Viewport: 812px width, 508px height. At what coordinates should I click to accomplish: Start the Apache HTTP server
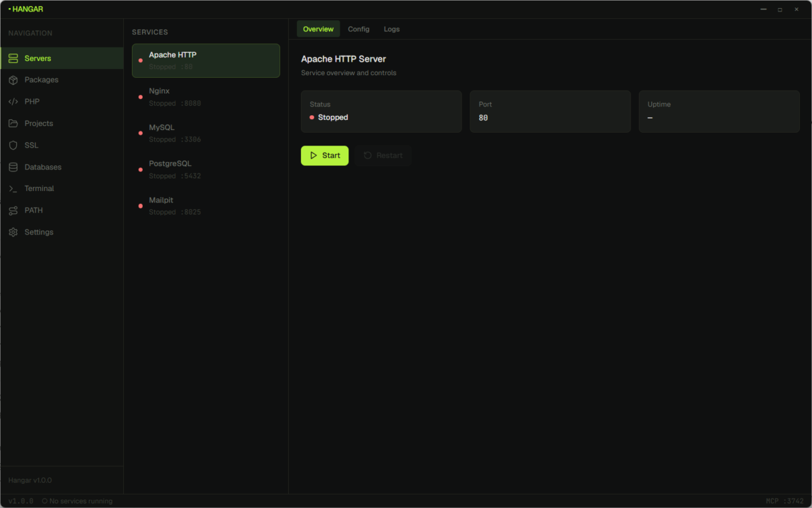click(x=325, y=156)
